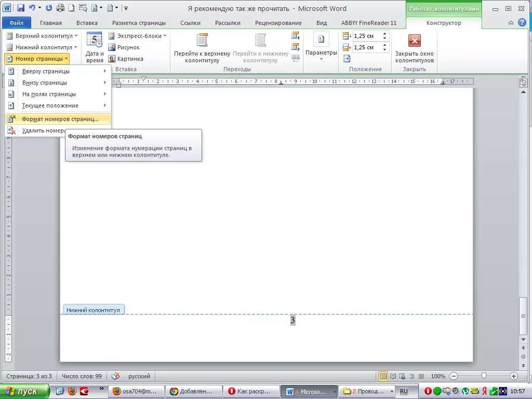The image size is (532, 399).
Task: Click the spelling check status icon
Action: (116, 376)
